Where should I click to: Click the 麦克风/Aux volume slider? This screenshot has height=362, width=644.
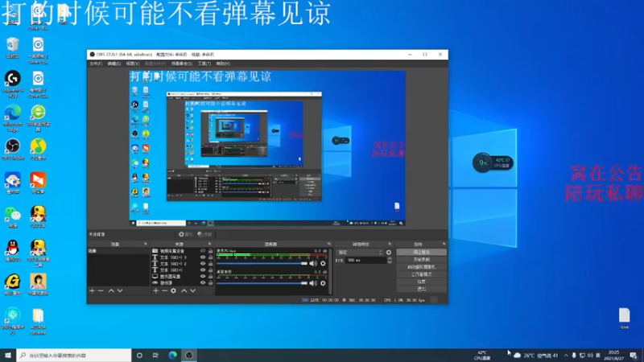pyautogui.click(x=262, y=264)
